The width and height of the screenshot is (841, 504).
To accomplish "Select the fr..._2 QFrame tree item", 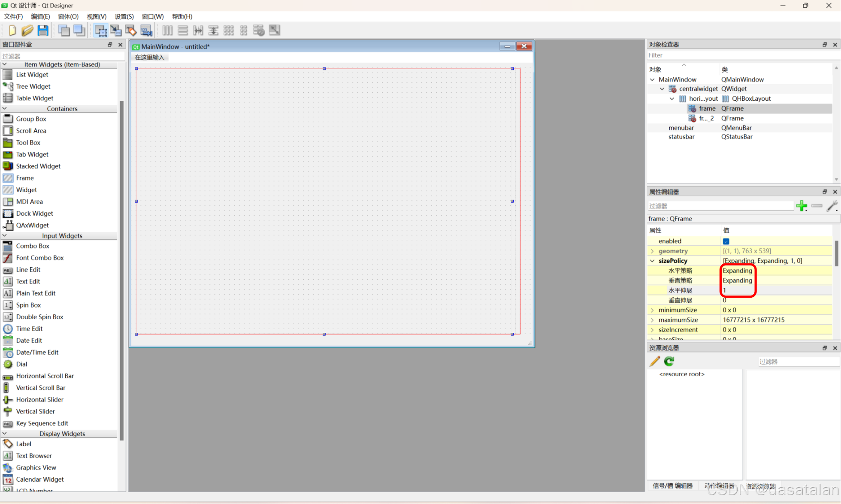I will pos(706,118).
